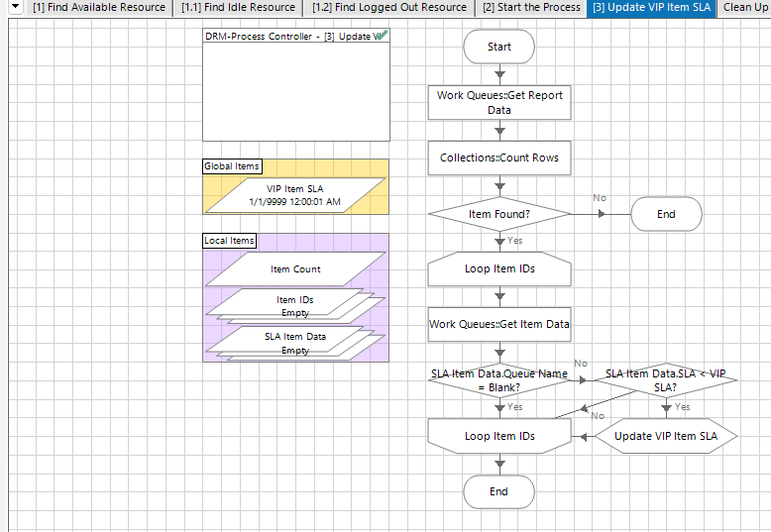
Task: Select the End stage beside Item Found?
Action: (666, 214)
